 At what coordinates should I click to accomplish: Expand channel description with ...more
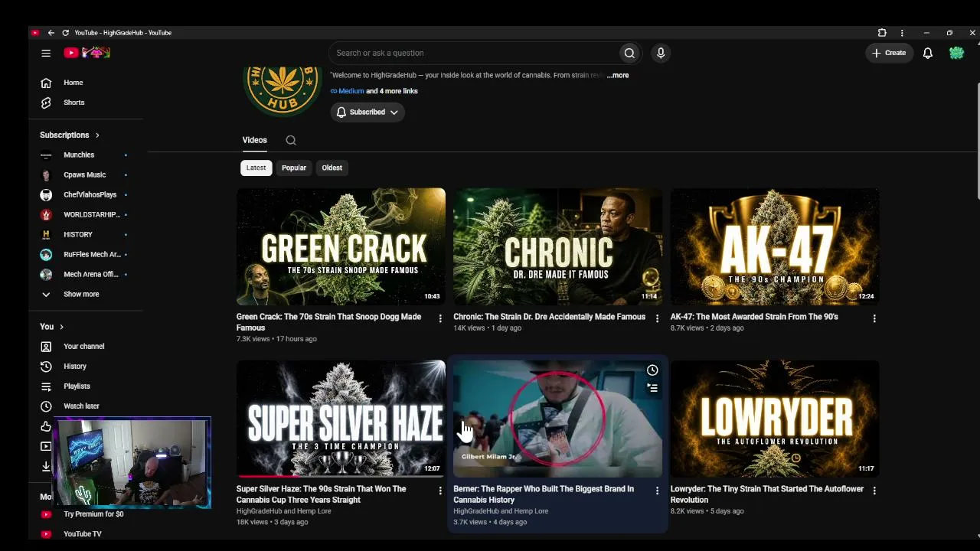(x=618, y=75)
